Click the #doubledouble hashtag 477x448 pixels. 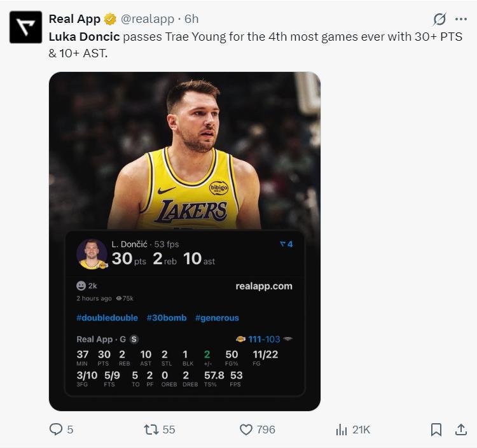point(107,318)
